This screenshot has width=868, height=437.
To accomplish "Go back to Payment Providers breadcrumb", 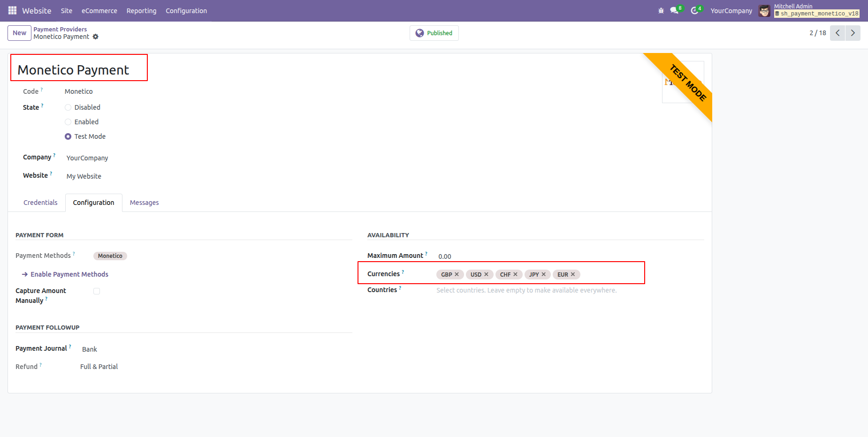I will click(x=60, y=29).
